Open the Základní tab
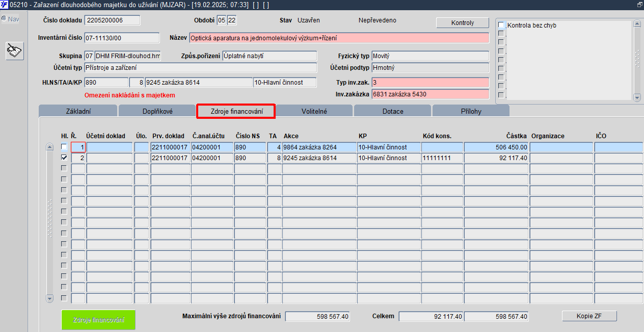The image size is (644, 332). pyautogui.click(x=78, y=111)
